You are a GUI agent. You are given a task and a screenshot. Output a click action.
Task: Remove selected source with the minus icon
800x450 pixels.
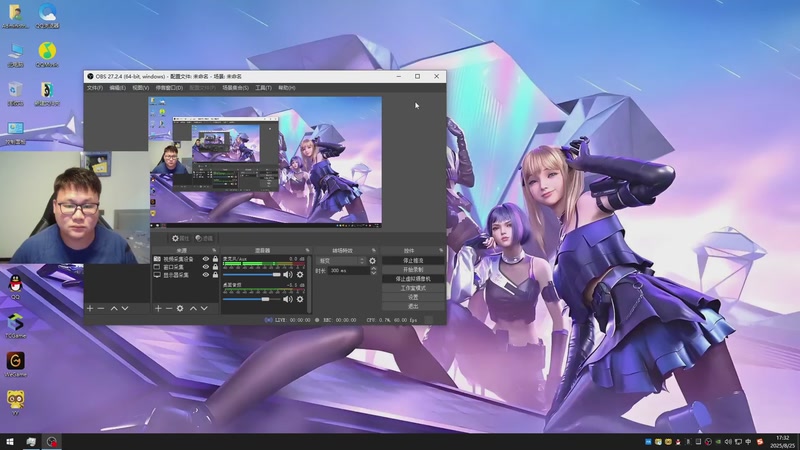pos(169,309)
